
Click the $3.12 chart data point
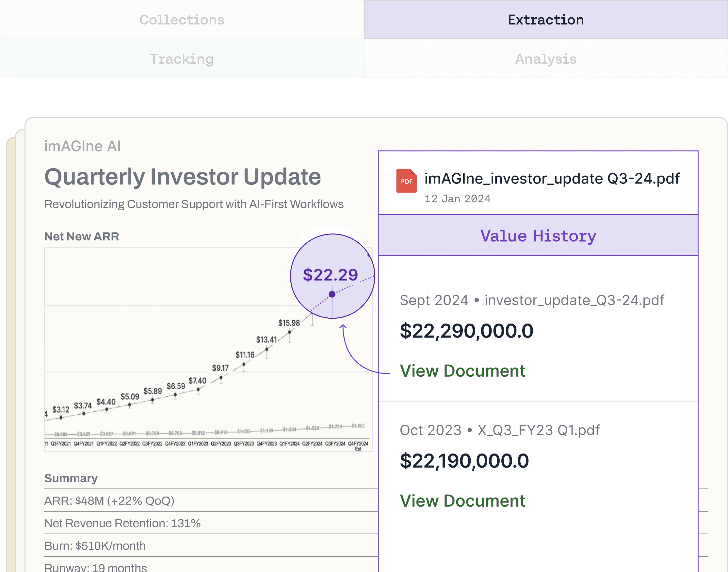pyautogui.click(x=61, y=418)
